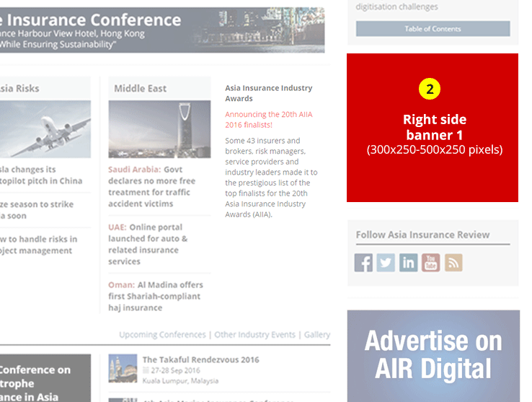The image size is (532, 402).
Task: Read Saudi Arabia traffic accident article
Action: 152,186
